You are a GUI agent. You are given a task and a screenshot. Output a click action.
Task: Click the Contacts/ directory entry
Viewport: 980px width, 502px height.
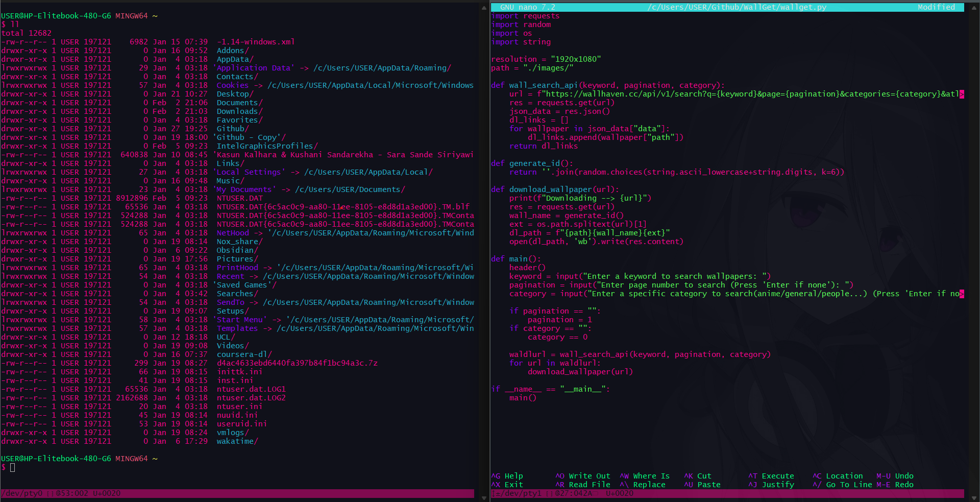point(237,77)
